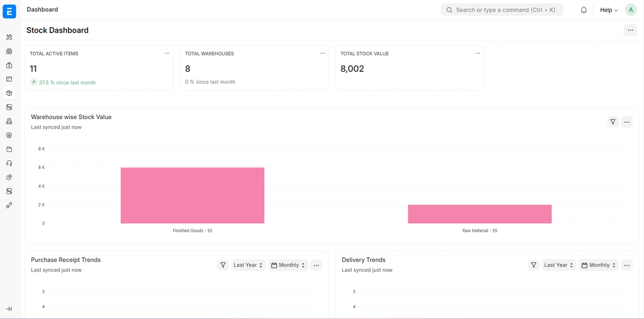
Task: Click the user avatar A button
Action: [x=631, y=10]
